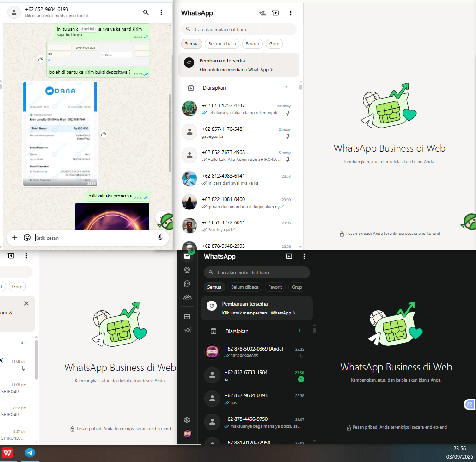The image size is (476, 462).
Task: Open contact avatar in chat header
Action: (x=14, y=12)
